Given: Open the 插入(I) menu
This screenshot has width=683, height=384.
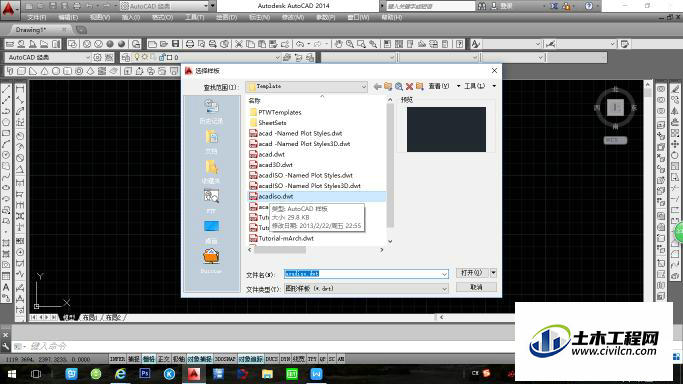Looking at the screenshot, I should pos(131,17).
